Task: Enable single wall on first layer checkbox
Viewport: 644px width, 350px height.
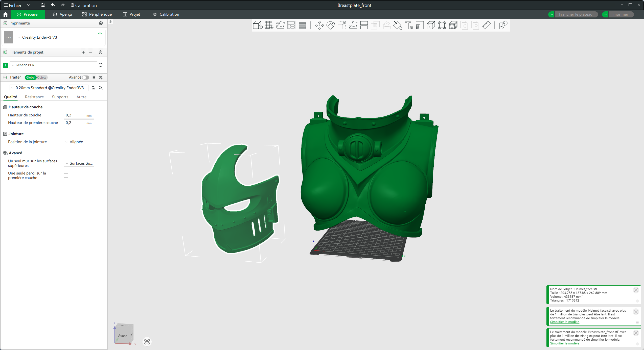Action: (66, 176)
